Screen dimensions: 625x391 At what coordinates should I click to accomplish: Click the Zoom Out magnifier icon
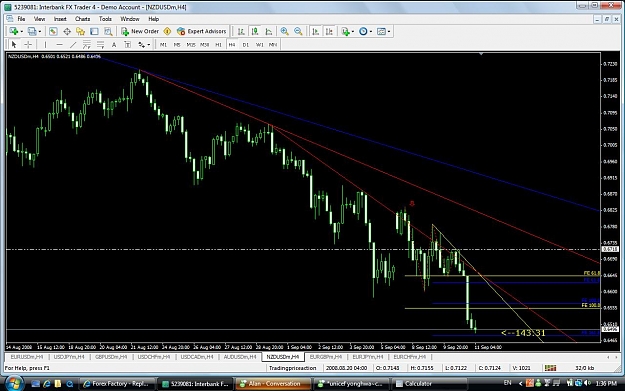pyautogui.click(x=298, y=31)
